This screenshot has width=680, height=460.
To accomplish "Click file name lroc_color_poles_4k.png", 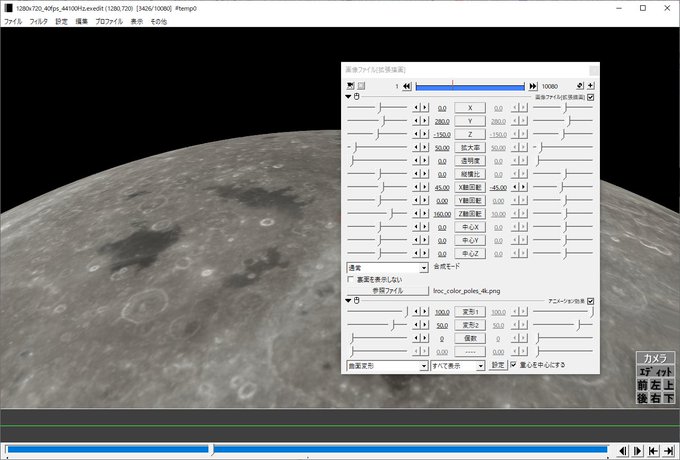I will 466,291.
